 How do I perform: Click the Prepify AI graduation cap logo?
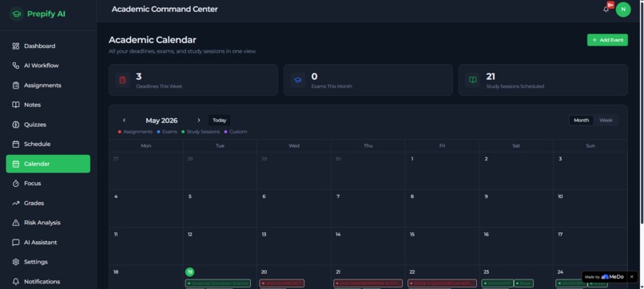coord(17,14)
